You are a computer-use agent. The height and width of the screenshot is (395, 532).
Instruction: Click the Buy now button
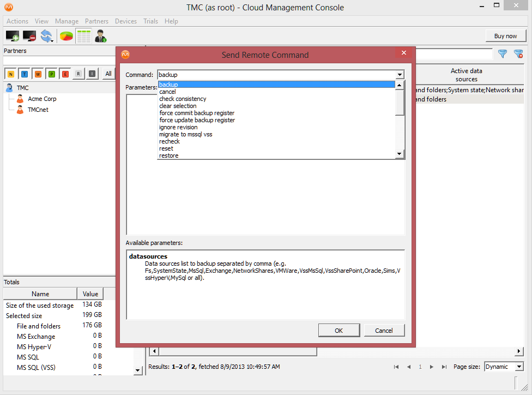coord(505,36)
